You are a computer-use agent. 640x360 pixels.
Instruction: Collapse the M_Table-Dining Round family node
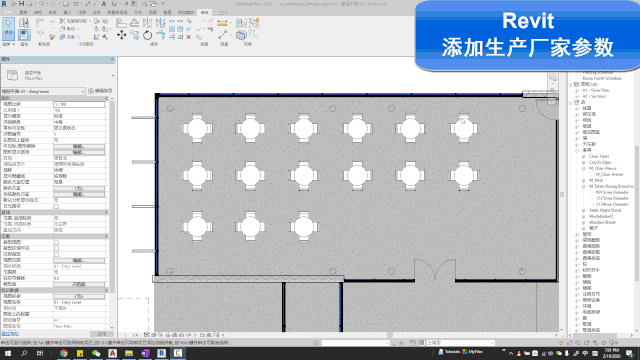click(583, 186)
